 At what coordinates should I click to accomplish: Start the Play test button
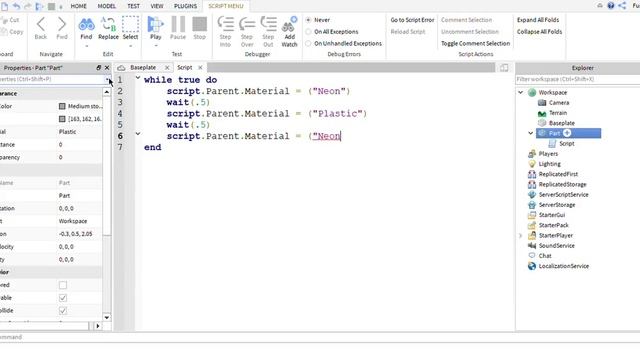(x=155, y=24)
